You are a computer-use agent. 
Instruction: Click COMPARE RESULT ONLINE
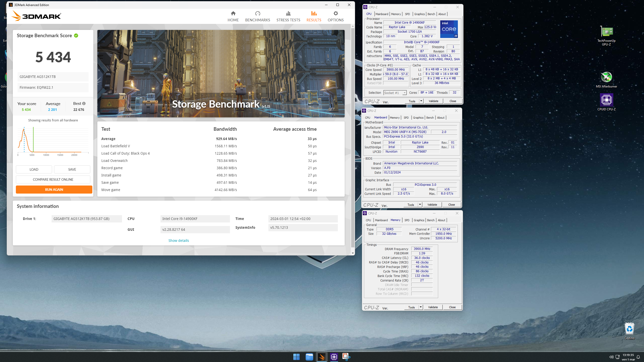tap(53, 179)
